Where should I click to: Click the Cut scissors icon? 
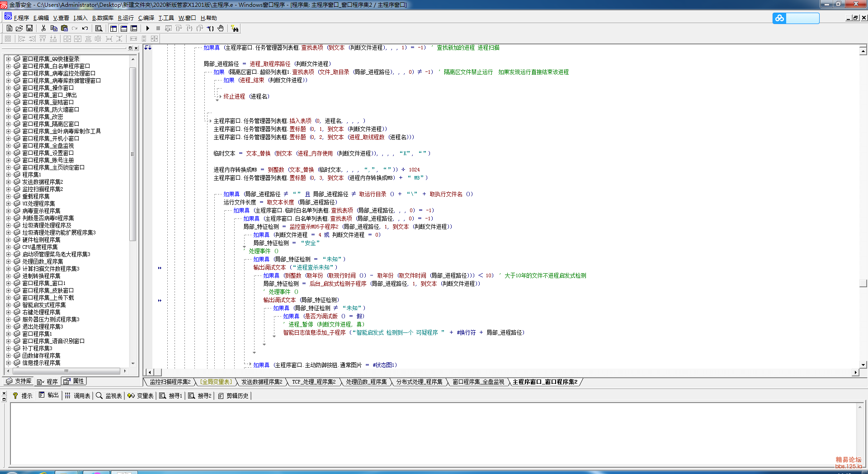point(43,28)
